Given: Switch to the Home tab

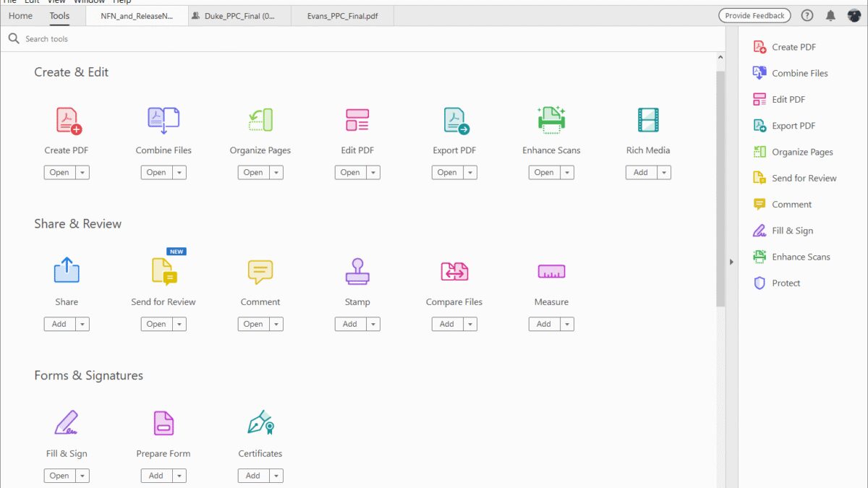Looking at the screenshot, I should pos(20,16).
